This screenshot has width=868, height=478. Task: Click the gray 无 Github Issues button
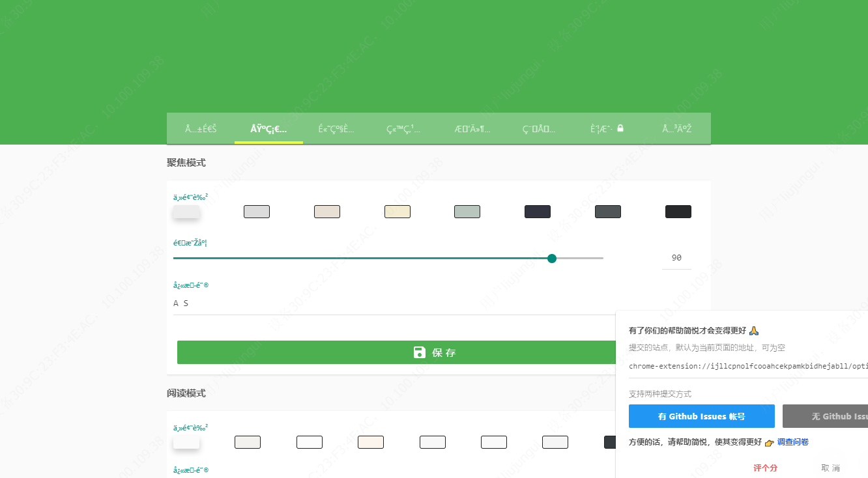tap(825, 416)
